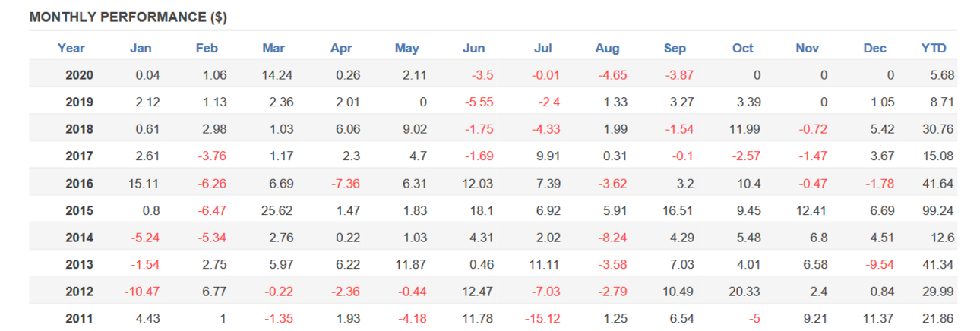The image size is (980, 331).
Task: Click the Feb column header
Action: tap(207, 48)
